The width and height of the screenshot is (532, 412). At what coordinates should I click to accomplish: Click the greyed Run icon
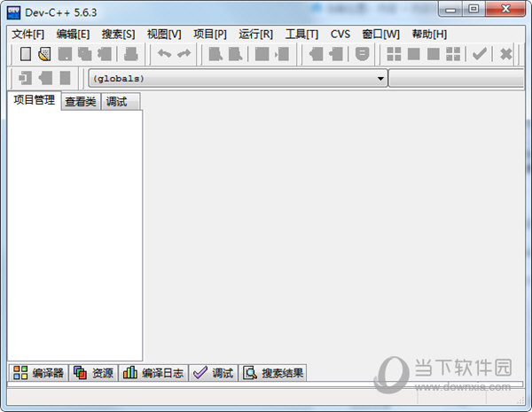pyautogui.click(x=413, y=54)
